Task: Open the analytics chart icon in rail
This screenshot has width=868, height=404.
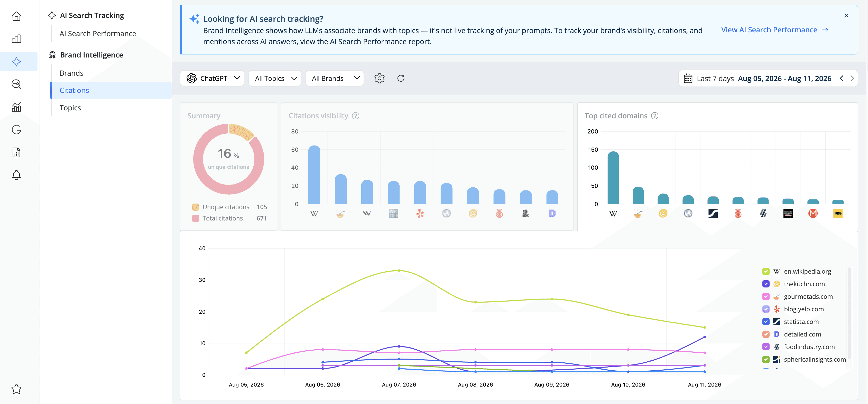Action: (x=16, y=107)
